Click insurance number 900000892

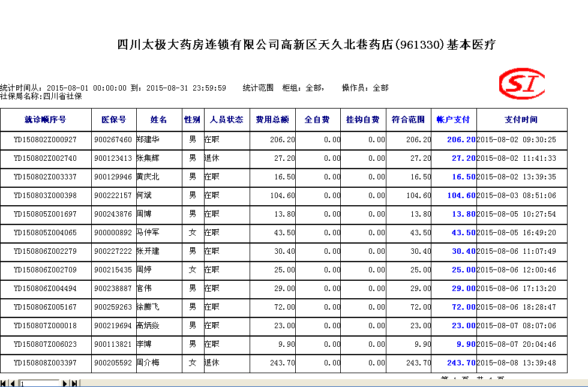[x=113, y=233]
